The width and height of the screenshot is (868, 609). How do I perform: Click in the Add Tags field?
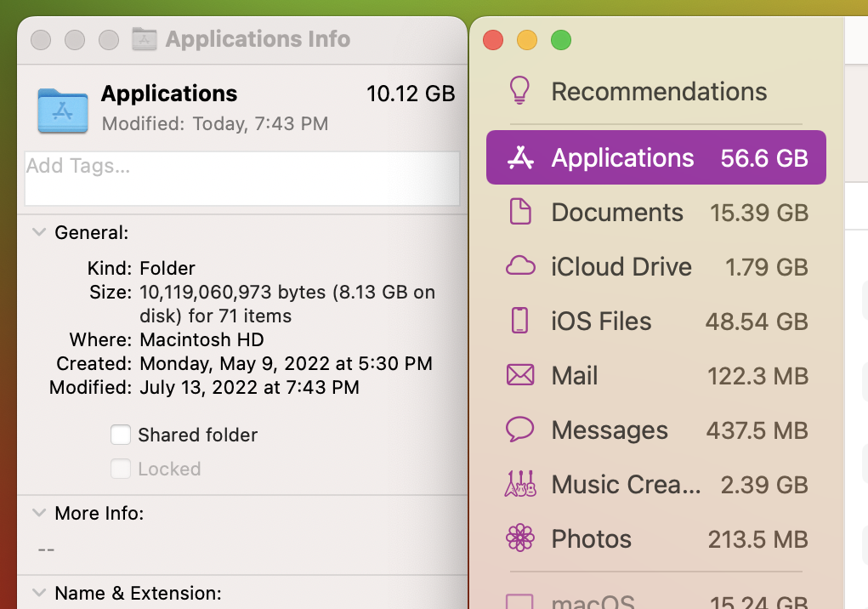click(x=242, y=179)
